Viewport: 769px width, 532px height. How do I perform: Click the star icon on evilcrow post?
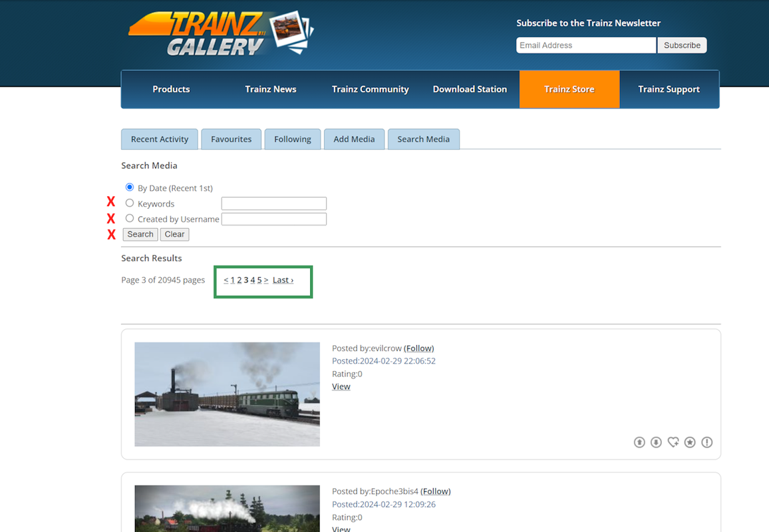coord(690,442)
